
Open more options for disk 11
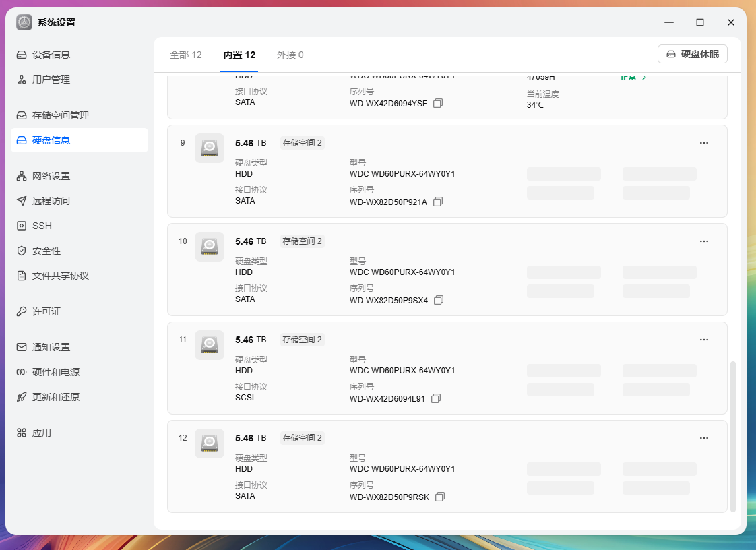[x=704, y=340]
